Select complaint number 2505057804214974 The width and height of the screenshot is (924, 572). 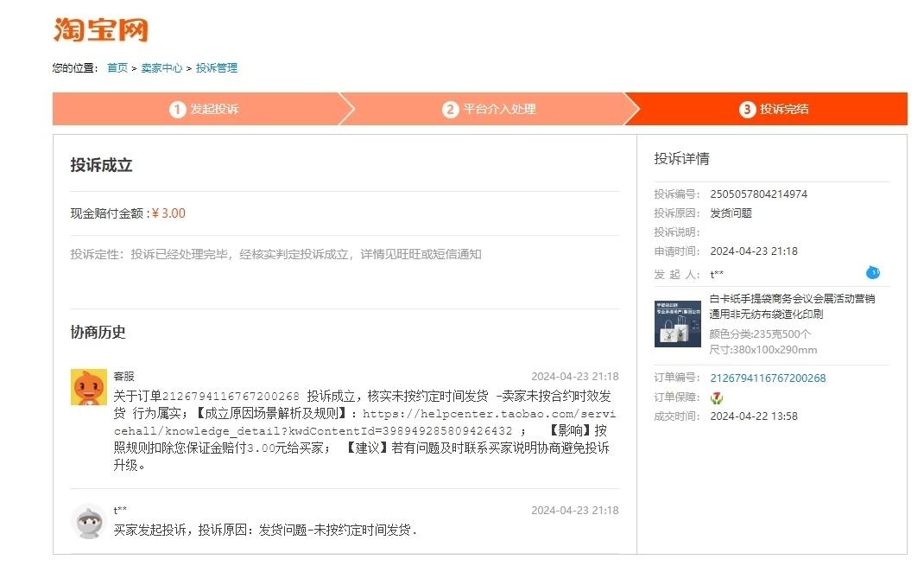pyautogui.click(x=758, y=194)
